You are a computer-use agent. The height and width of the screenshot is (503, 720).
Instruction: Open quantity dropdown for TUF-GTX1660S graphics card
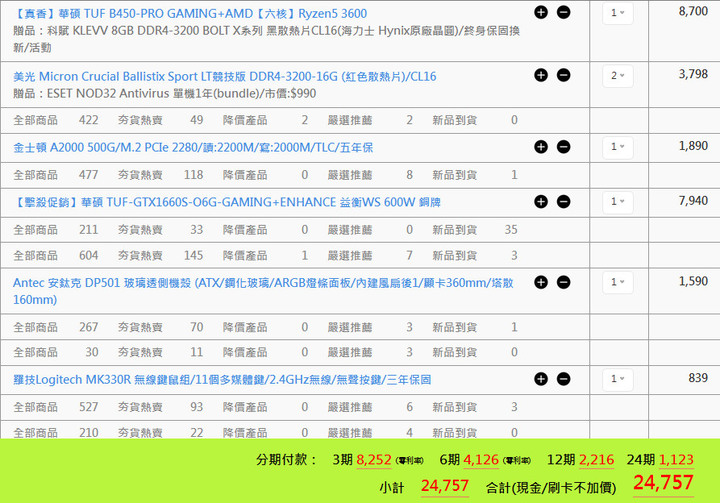618,202
